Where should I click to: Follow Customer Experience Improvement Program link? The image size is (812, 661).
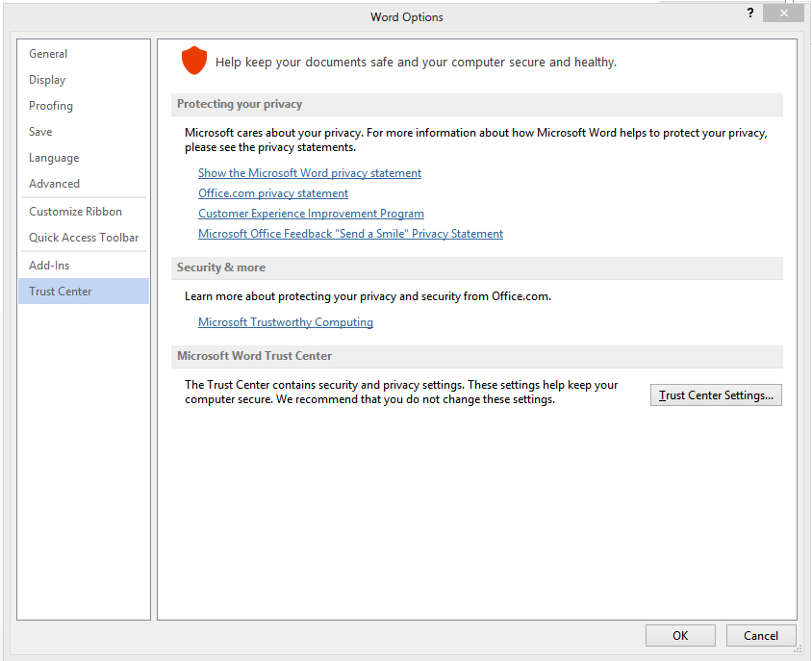click(311, 214)
